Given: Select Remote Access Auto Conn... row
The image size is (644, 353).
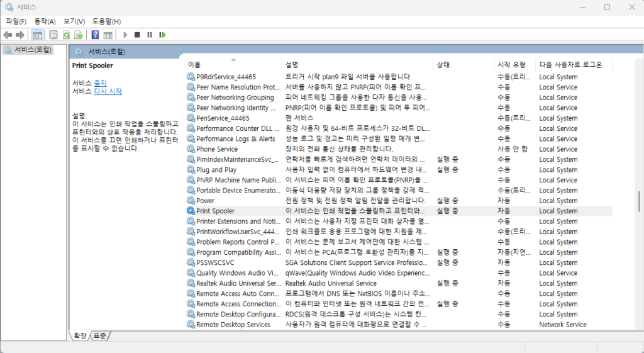Looking at the screenshot, I should coord(398,293).
